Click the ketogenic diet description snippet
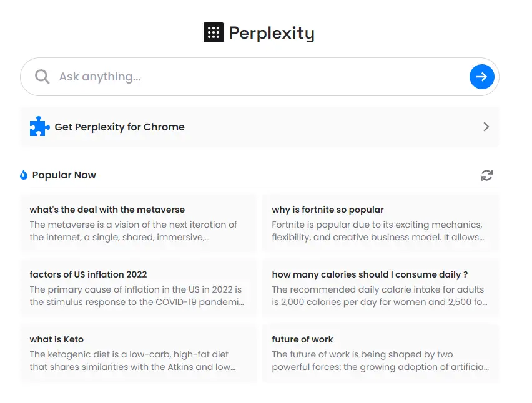 tap(132, 361)
